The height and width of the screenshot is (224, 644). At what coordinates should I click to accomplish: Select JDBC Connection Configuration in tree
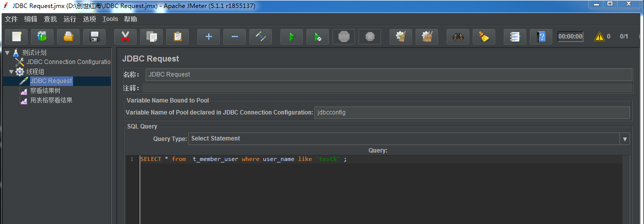point(68,62)
